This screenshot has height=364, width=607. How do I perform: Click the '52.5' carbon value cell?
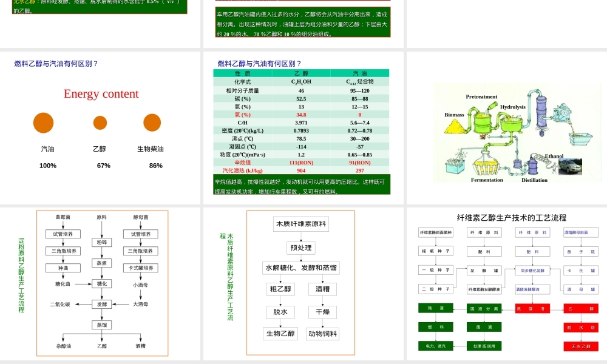pyautogui.click(x=301, y=99)
